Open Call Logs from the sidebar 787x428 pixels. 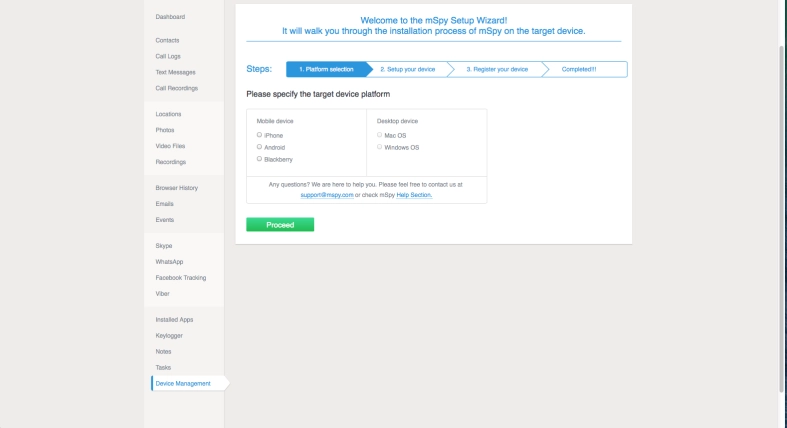(168, 56)
